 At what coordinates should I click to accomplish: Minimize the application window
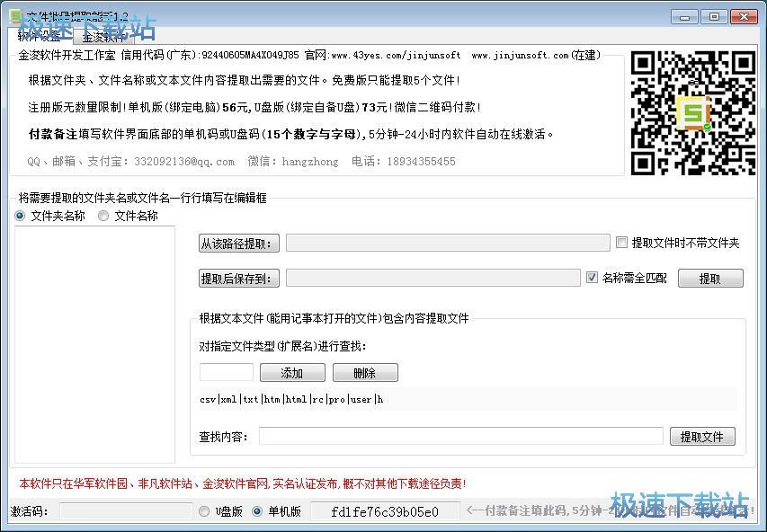point(684,17)
